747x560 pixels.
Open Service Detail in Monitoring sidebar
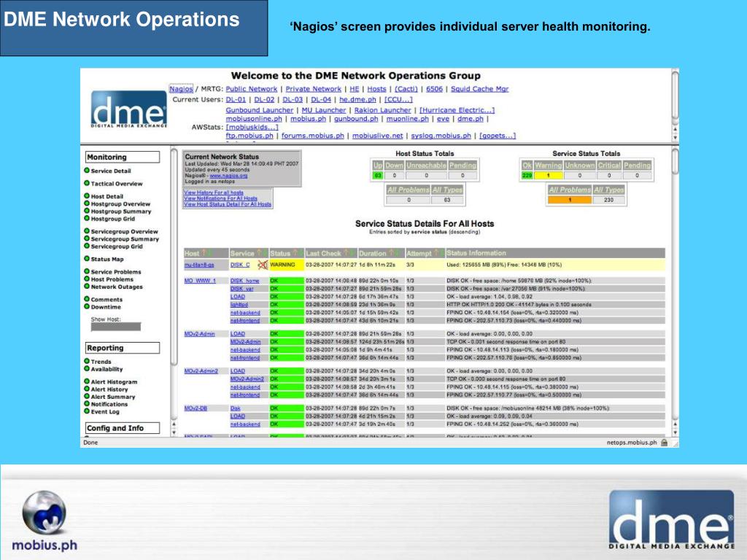(x=111, y=171)
